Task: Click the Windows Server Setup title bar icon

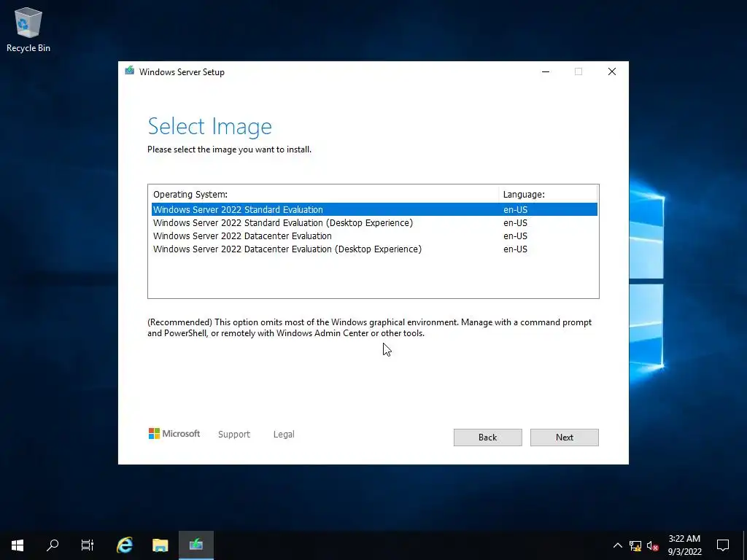Action: coord(129,71)
